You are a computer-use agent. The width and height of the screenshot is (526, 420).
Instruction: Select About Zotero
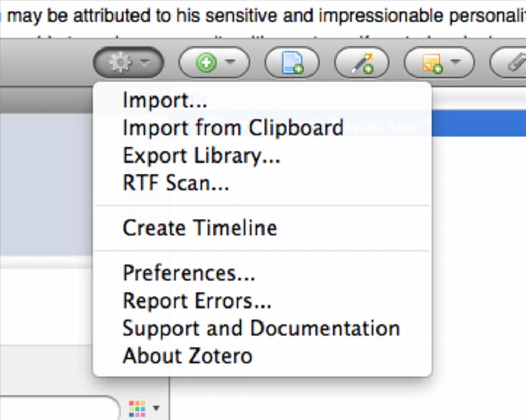(x=187, y=356)
